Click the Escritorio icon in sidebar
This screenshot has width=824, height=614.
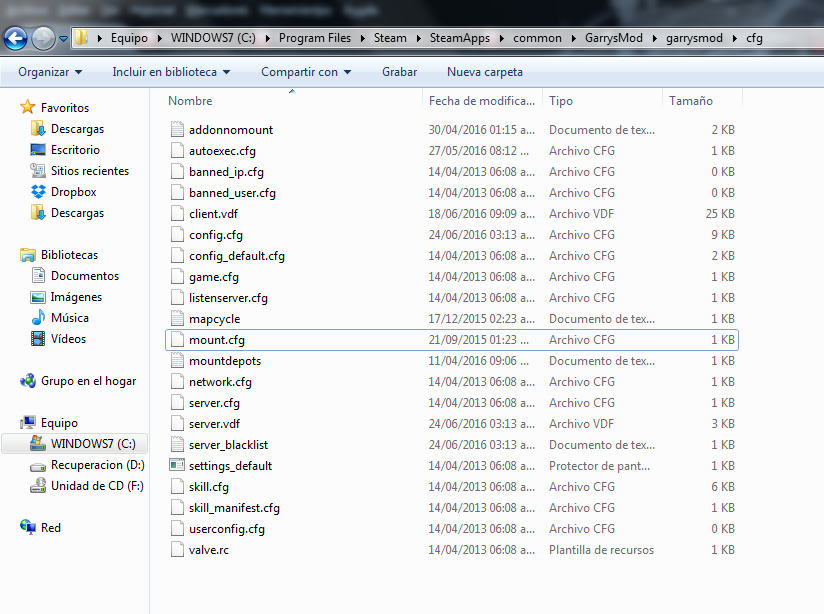38,149
